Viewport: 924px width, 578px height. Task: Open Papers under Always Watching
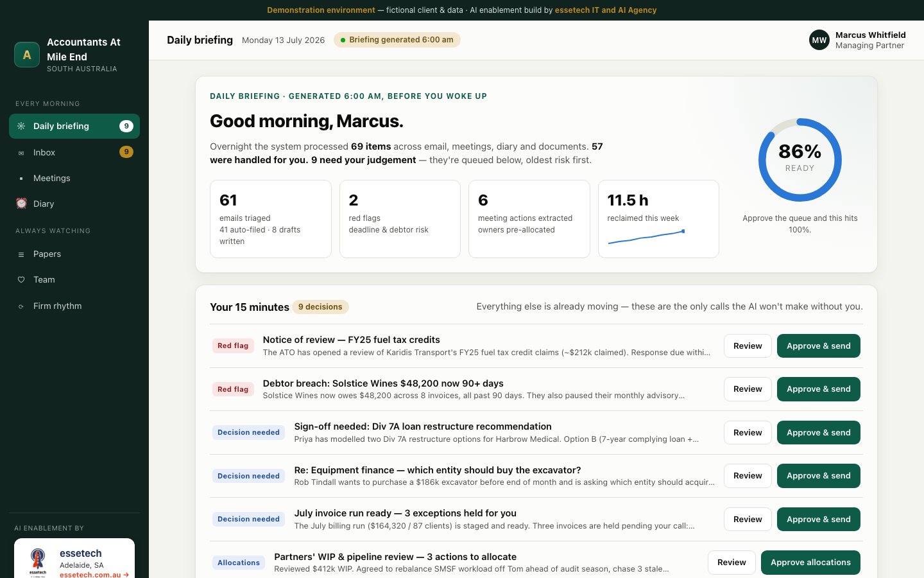[74, 254]
